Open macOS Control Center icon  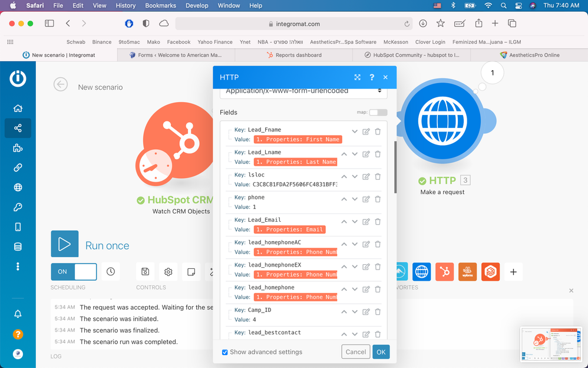coord(518,6)
